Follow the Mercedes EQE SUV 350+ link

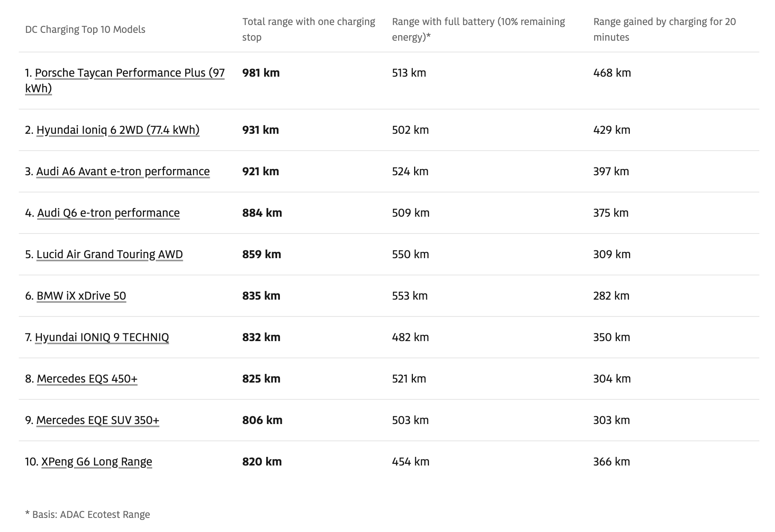tap(98, 420)
